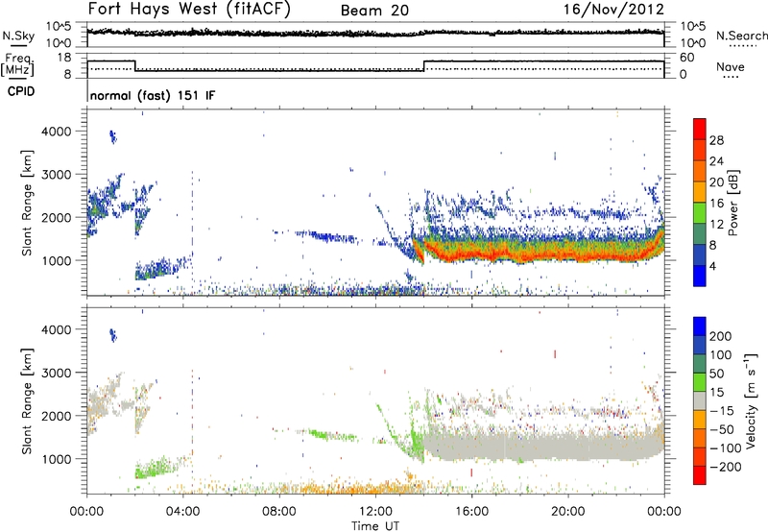Click the "12:00" time tick label
Screen dimensions: 768x532
375,512
